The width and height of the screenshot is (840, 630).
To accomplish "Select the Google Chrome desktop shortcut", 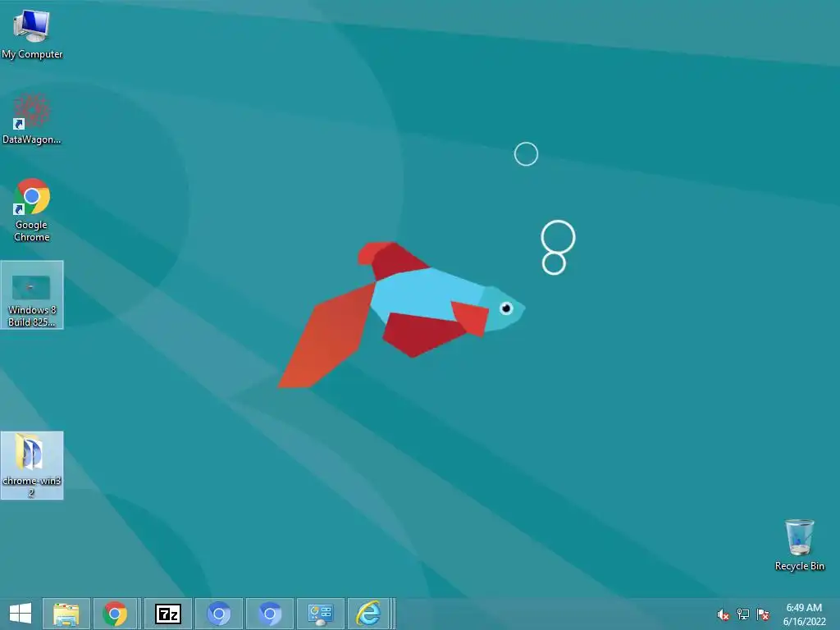I will click(x=32, y=209).
